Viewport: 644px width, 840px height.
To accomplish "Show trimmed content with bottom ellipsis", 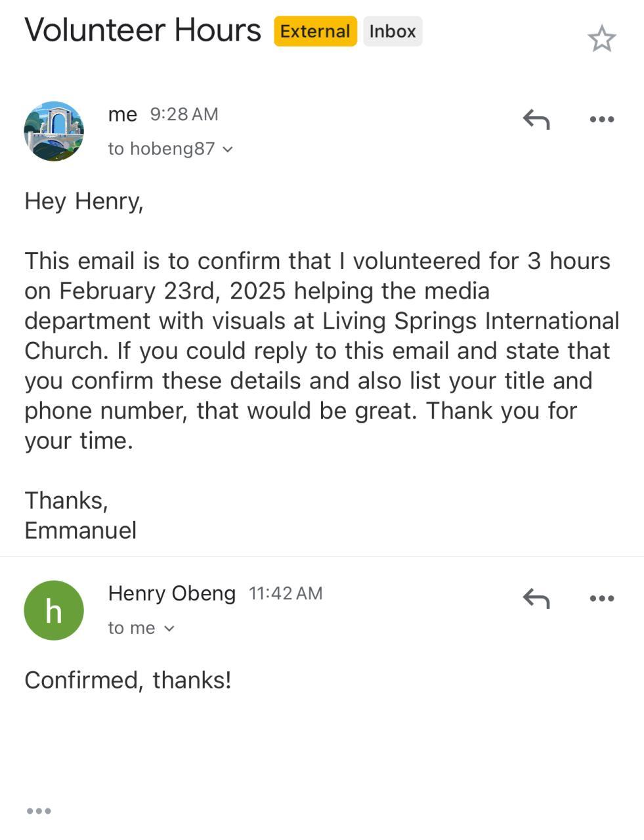I will point(39,811).
